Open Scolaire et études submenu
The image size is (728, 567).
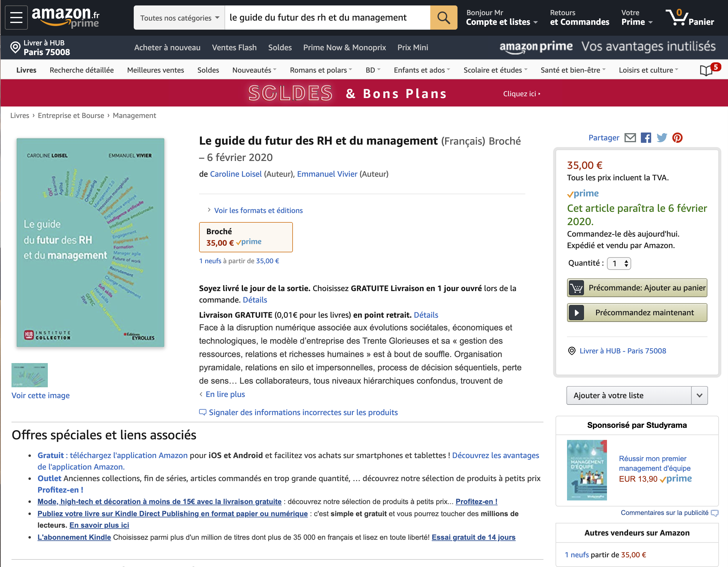pos(496,70)
